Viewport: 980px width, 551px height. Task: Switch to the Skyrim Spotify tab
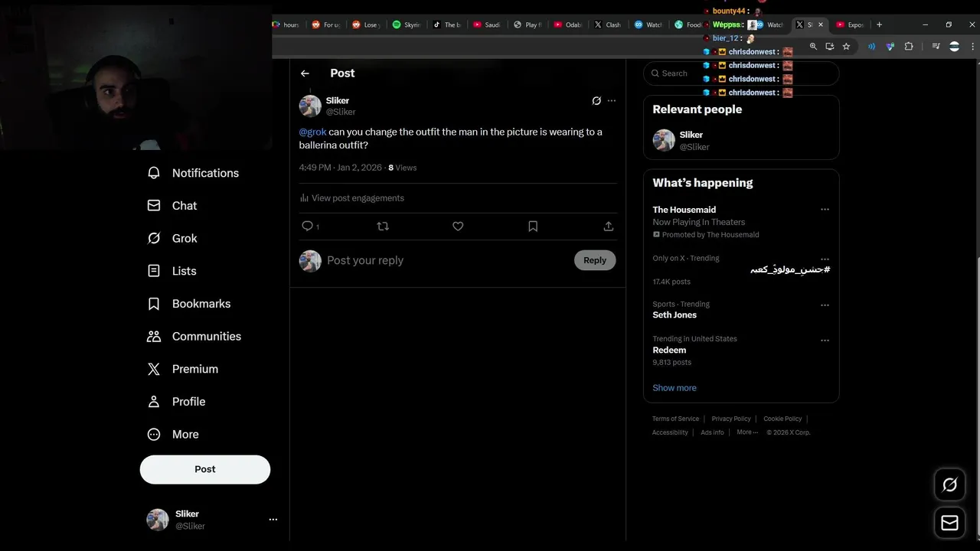(407, 24)
